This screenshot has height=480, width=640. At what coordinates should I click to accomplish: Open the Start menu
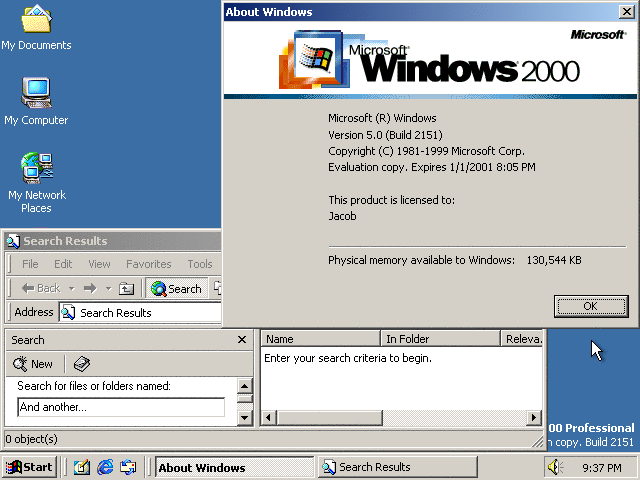pos(29,467)
